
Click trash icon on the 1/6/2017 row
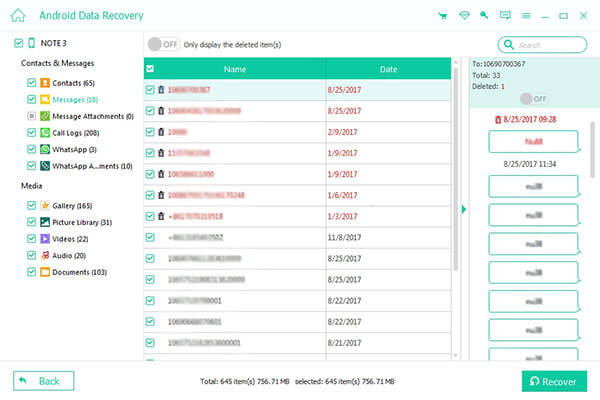161,195
